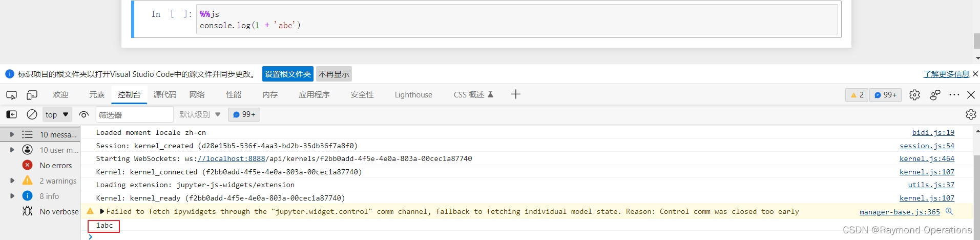Click the 不再显示 button
This screenshot has height=240, width=980.
point(333,74)
